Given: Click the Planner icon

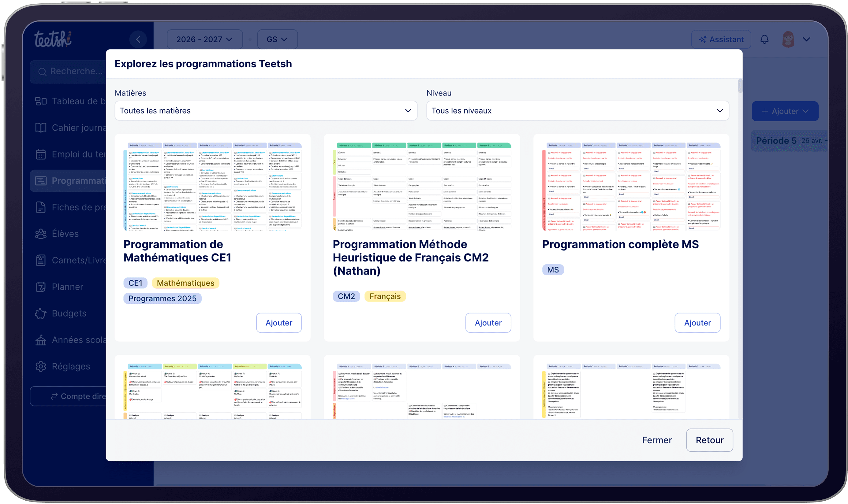Looking at the screenshot, I should pos(41,287).
